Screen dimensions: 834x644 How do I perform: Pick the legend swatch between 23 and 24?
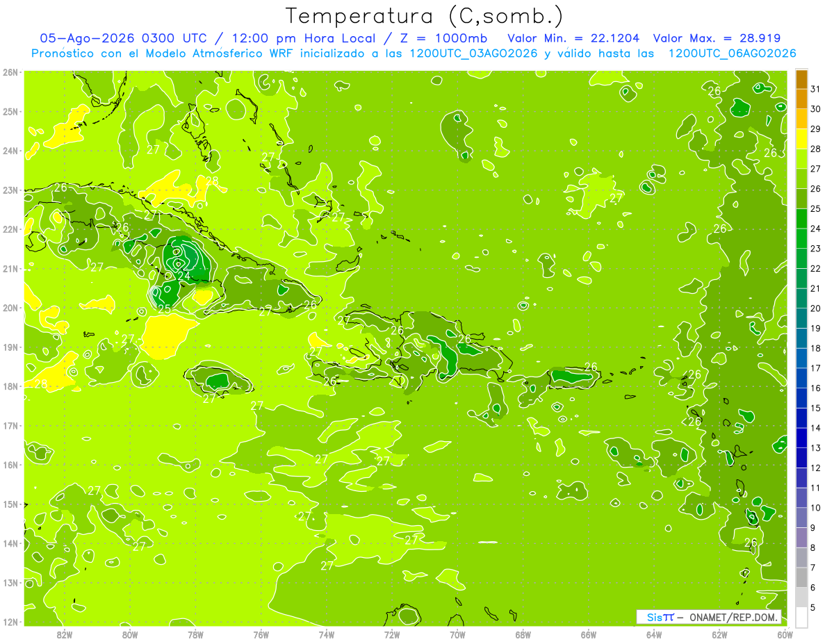pyautogui.click(x=801, y=238)
